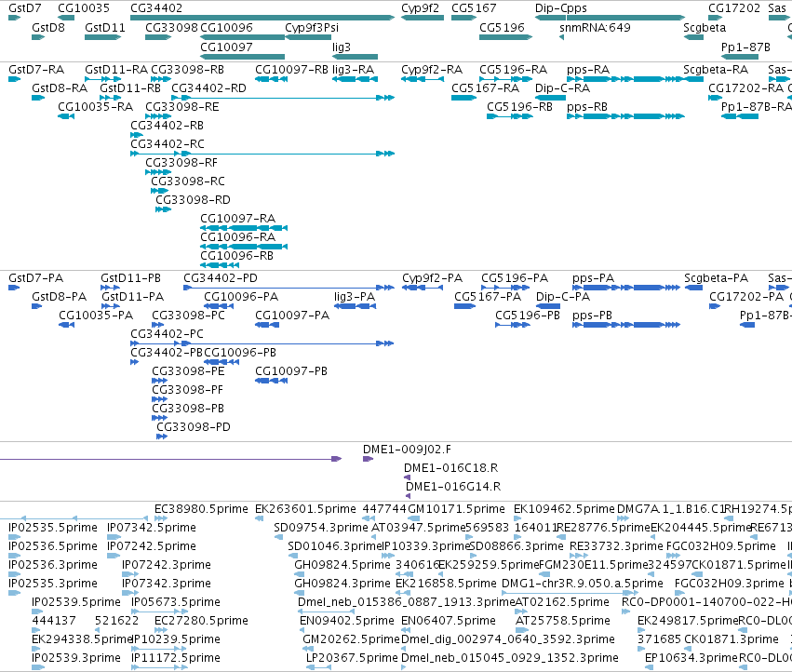Click EST EN09402.5prime

click(347, 621)
